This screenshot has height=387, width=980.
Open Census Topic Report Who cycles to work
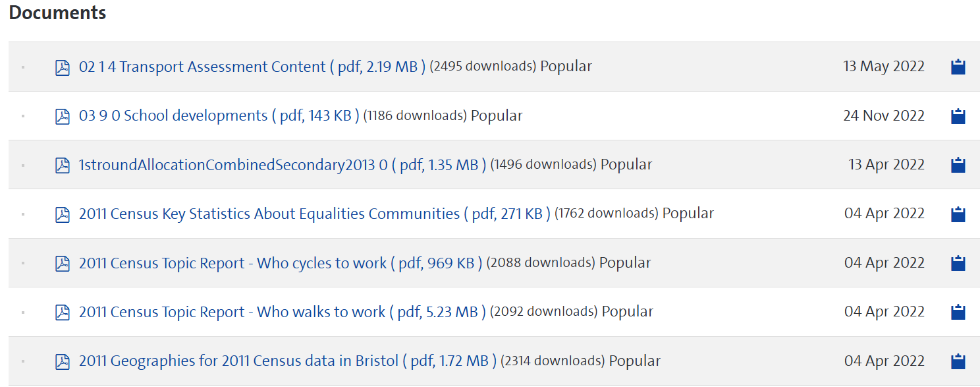pos(281,262)
